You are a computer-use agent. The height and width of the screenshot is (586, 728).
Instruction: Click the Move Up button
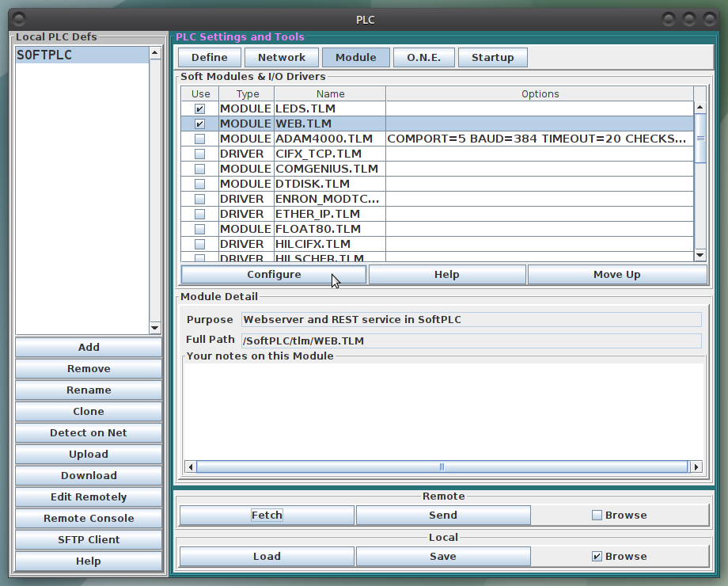click(617, 275)
